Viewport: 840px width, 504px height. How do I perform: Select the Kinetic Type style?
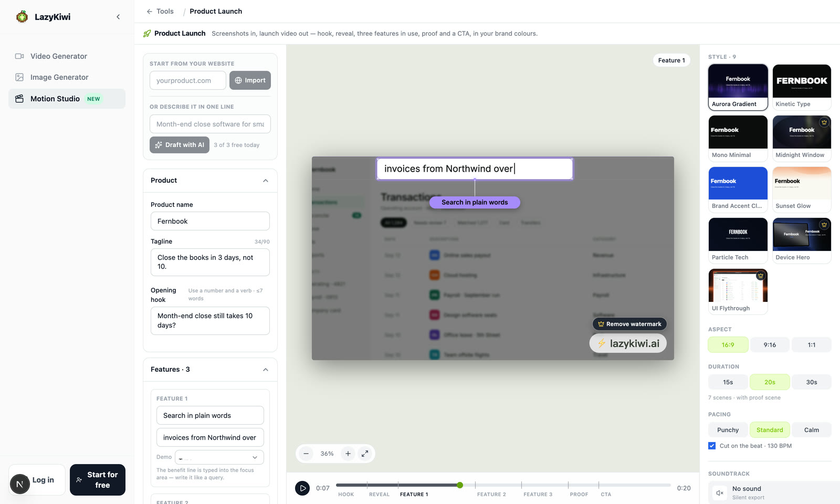coord(802,87)
